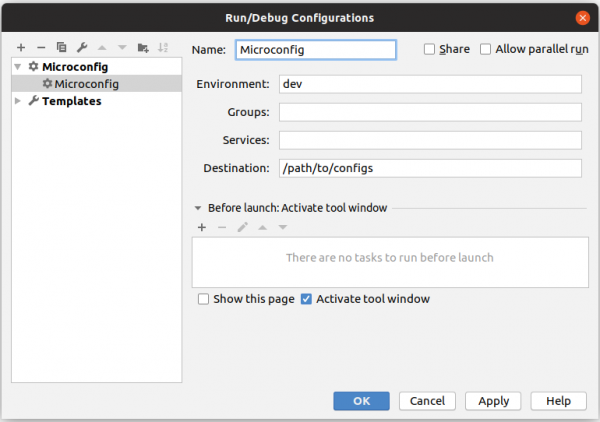
Task: Sort configurations alphabetically
Action: (x=163, y=47)
